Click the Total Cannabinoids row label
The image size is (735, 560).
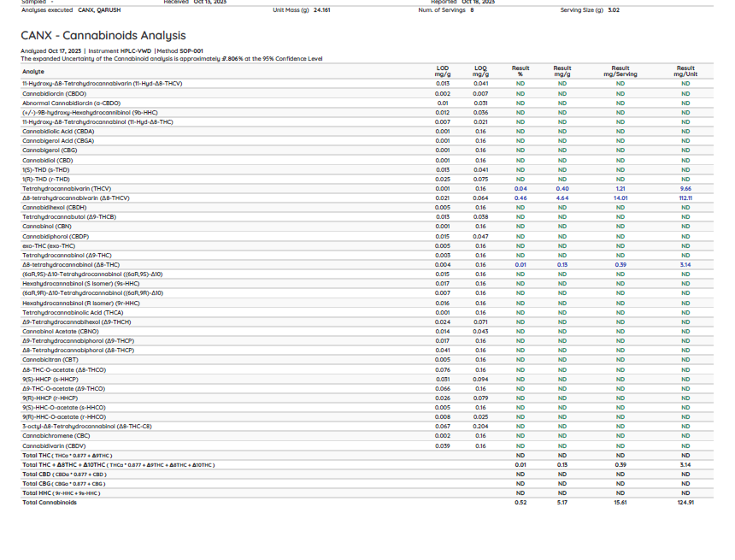(x=49, y=503)
